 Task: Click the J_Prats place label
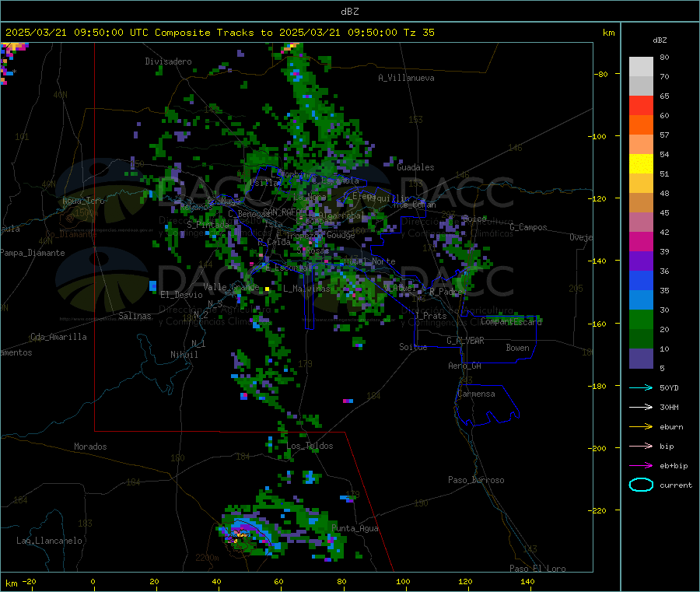[430, 316]
